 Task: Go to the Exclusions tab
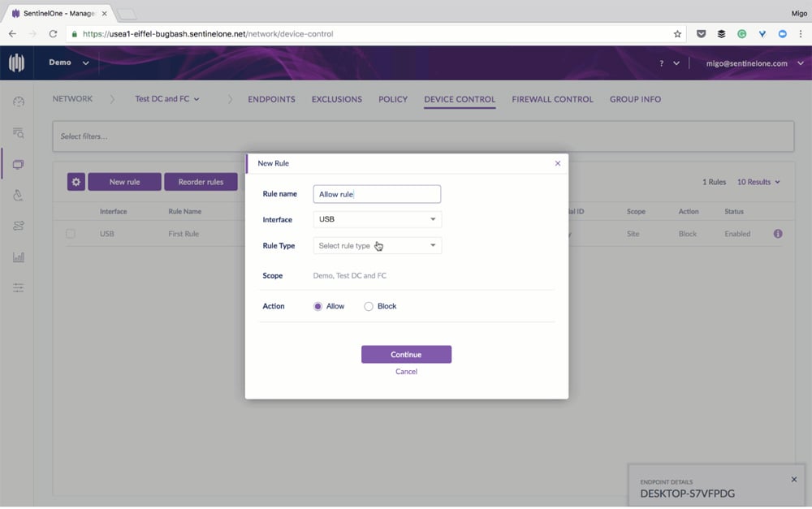pyautogui.click(x=336, y=99)
